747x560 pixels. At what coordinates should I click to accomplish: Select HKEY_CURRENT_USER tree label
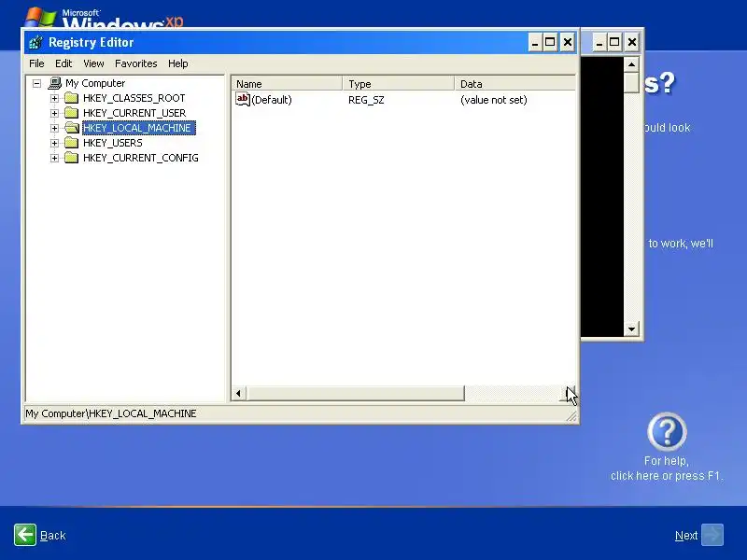point(134,113)
